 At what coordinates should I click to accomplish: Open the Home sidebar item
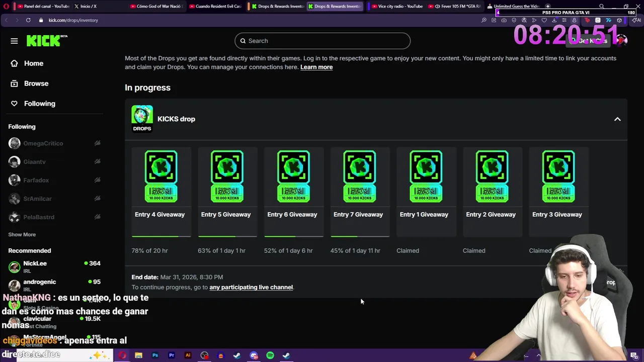tap(33, 63)
